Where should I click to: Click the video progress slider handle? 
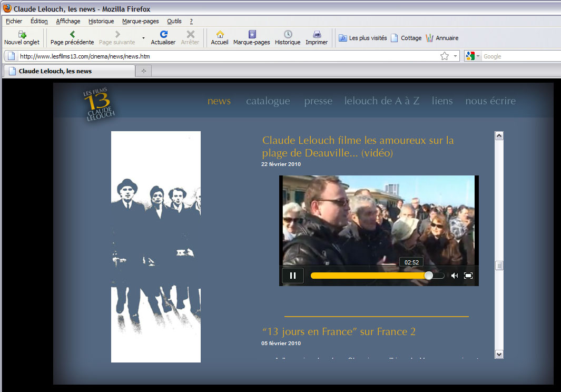429,275
